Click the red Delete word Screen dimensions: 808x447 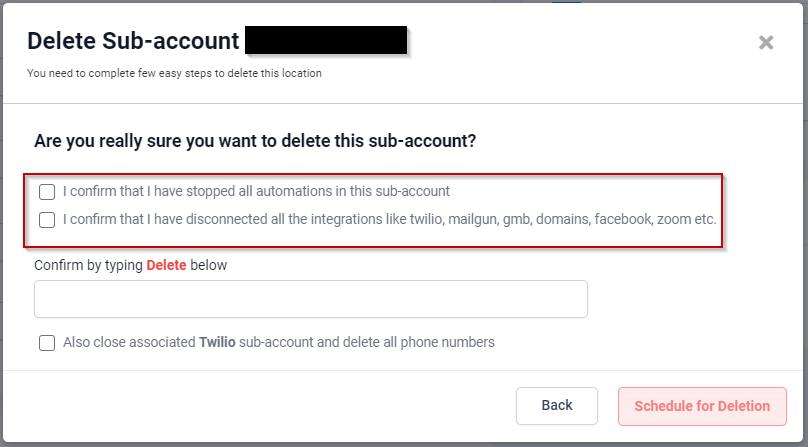point(166,265)
